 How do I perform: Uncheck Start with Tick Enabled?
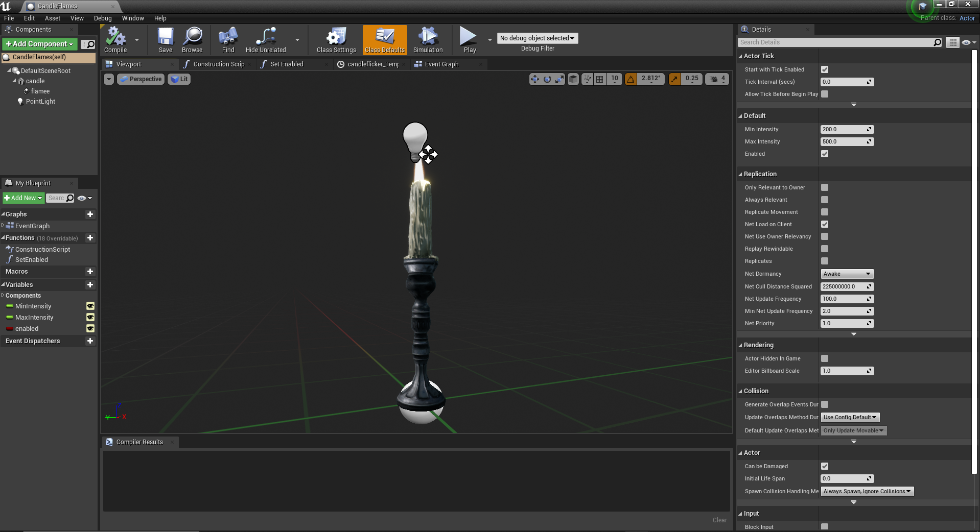[x=825, y=69]
